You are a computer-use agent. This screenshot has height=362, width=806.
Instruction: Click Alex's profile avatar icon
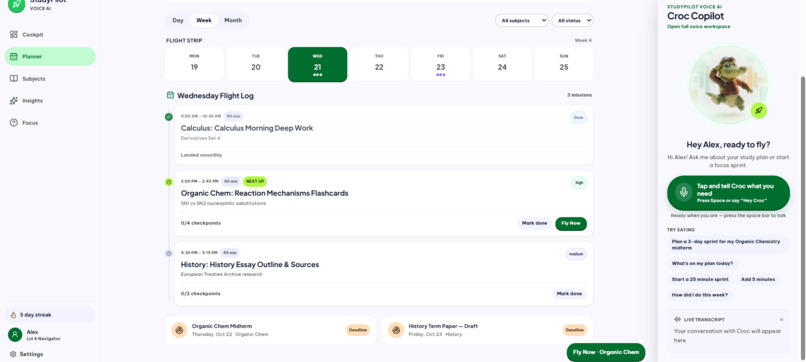(x=15, y=335)
